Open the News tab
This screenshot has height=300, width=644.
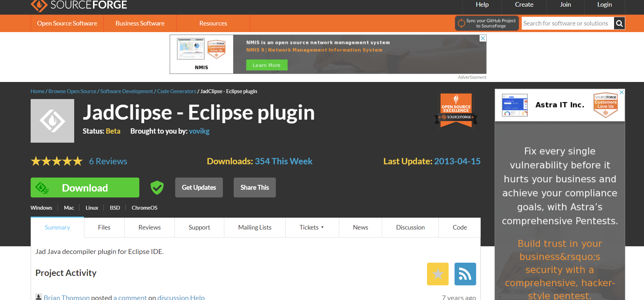coord(360,227)
